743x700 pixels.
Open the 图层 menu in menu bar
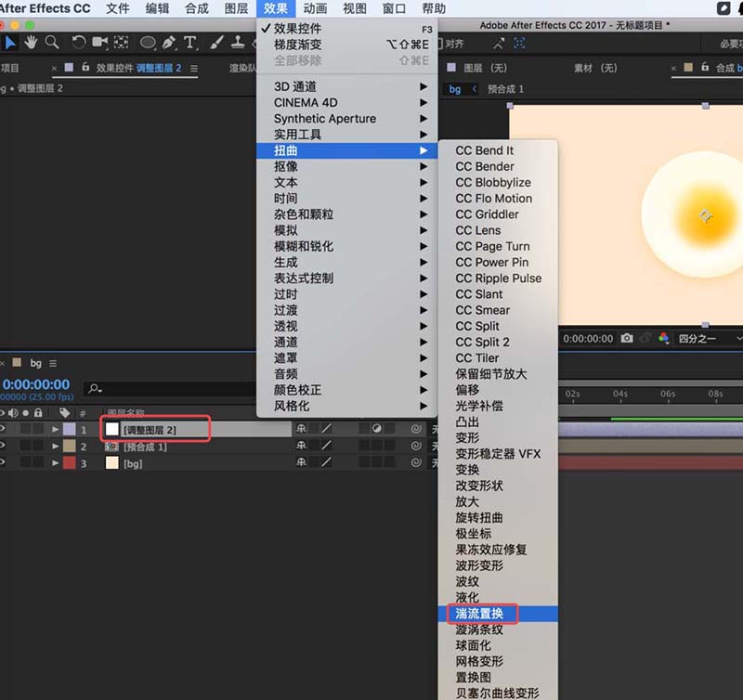click(237, 8)
